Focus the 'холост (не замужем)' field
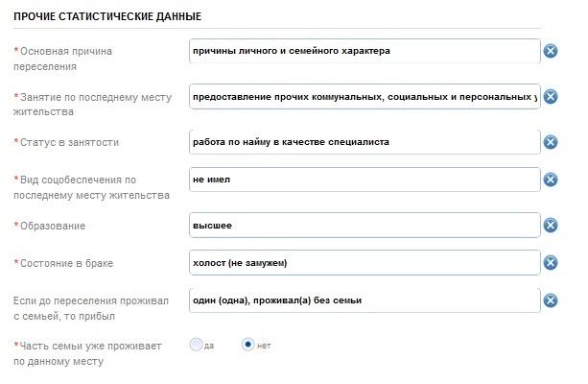Image resolution: width=588 pixels, height=384 pixels. tap(365, 263)
